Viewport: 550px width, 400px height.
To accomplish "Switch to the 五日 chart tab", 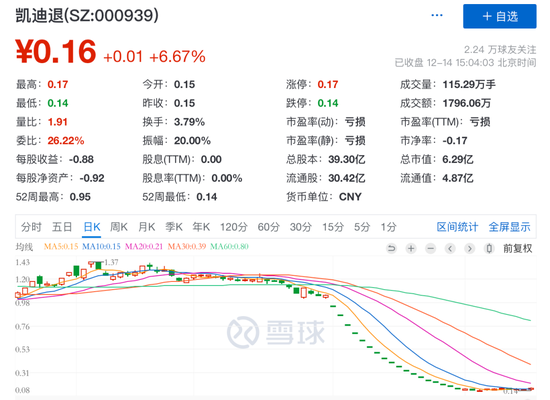I will pyautogui.click(x=62, y=227).
